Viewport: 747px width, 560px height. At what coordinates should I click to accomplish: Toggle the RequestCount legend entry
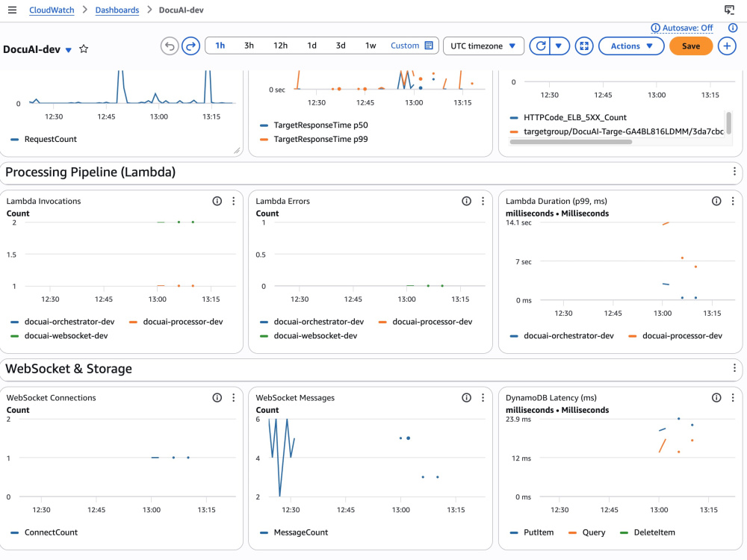point(44,139)
